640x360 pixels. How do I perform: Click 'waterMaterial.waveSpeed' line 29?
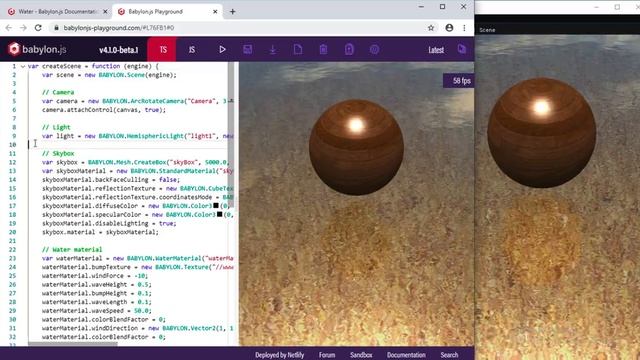pyautogui.click(x=98, y=311)
